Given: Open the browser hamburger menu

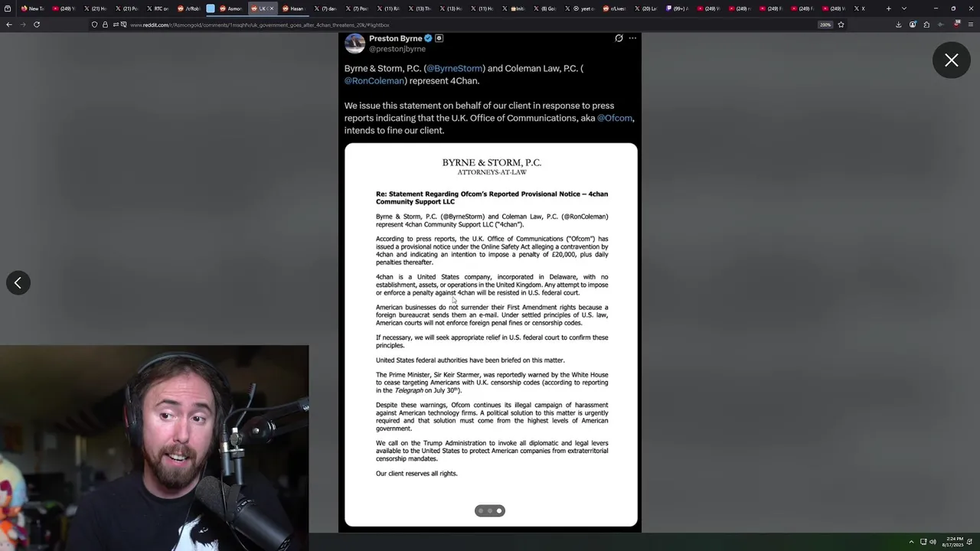Looking at the screenshot, I should pyautogui.click(x=970, y=24).
